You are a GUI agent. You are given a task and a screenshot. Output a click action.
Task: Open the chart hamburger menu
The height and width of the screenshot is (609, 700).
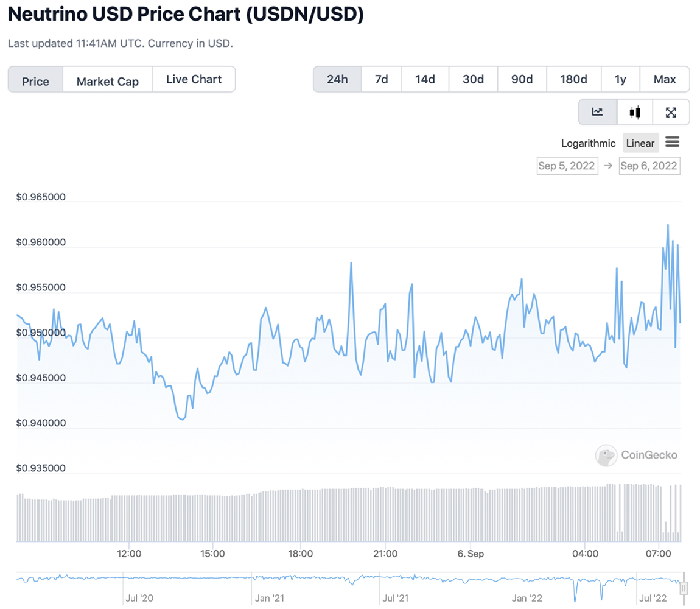(x=672, y=143)
